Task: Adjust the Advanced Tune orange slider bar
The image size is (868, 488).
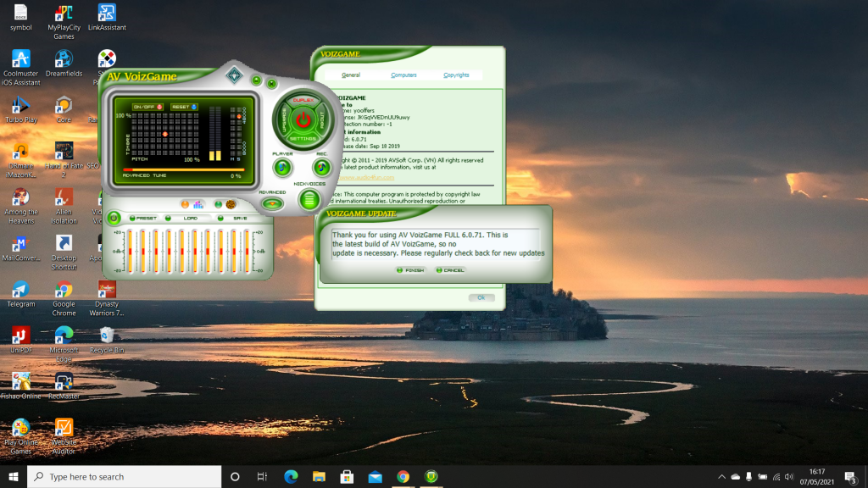Action: 183,169
